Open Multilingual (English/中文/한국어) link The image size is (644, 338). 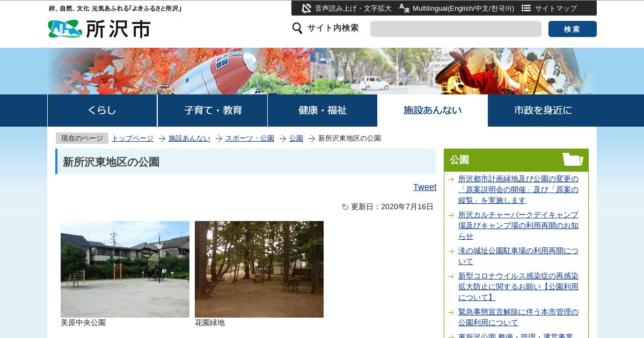point(463,9)
